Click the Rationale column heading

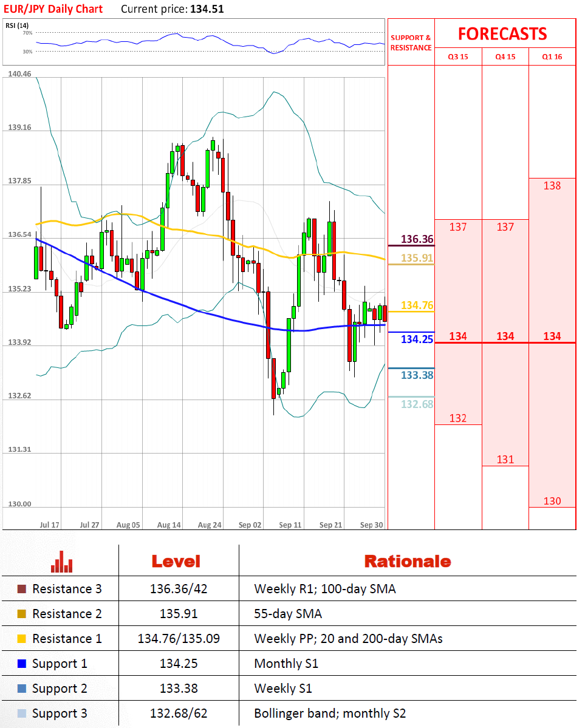tap(408, 561)
